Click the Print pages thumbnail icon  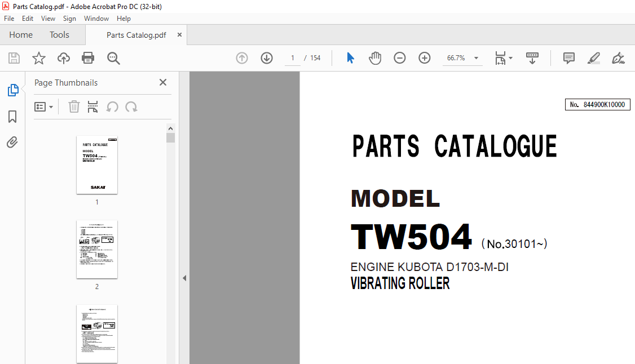click(92, 106)
